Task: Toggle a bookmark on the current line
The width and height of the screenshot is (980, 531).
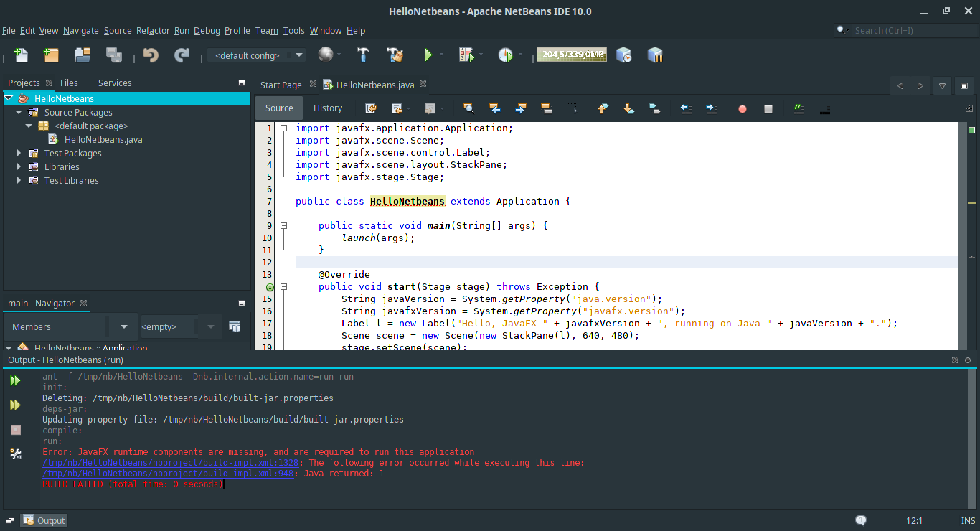Action: pyautogui.click(x=654, y=108)
